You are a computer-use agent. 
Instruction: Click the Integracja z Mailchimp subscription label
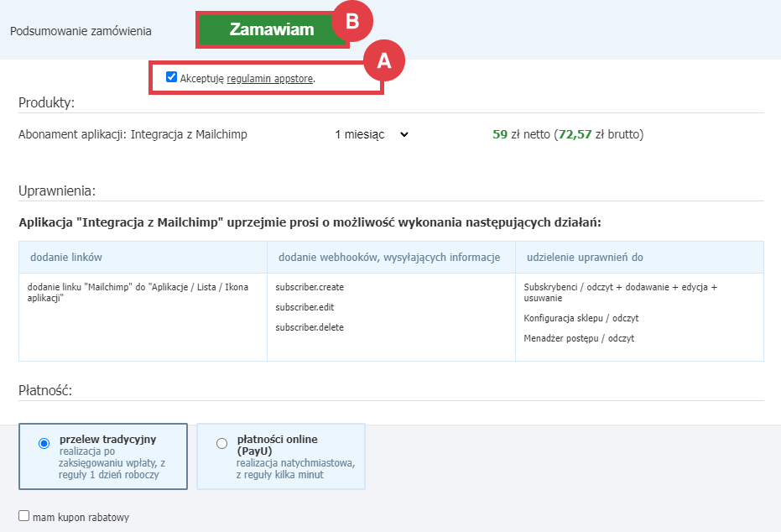click(133, 133)
